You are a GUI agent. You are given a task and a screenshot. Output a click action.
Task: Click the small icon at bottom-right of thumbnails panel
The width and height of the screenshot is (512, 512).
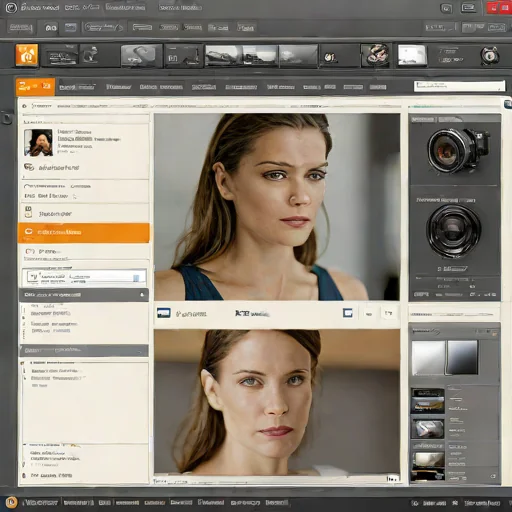pos(493,476)
